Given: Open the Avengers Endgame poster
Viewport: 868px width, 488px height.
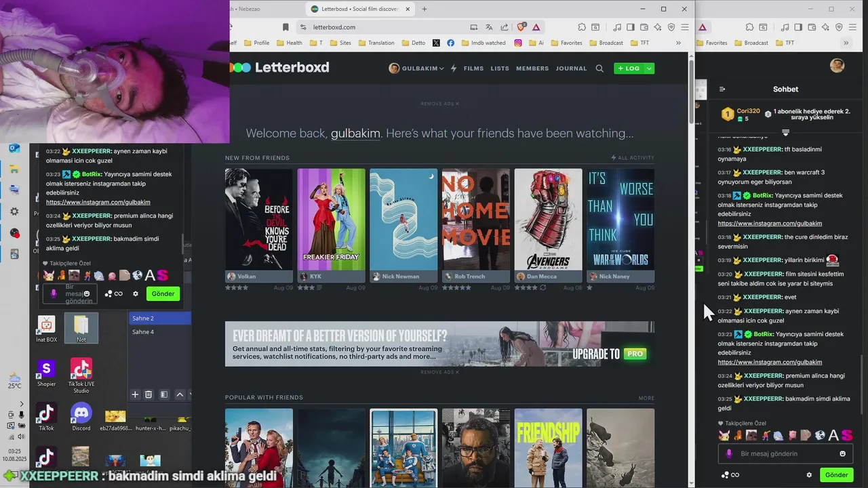Looking at the screenshot, I should click(x=548, y=220).
